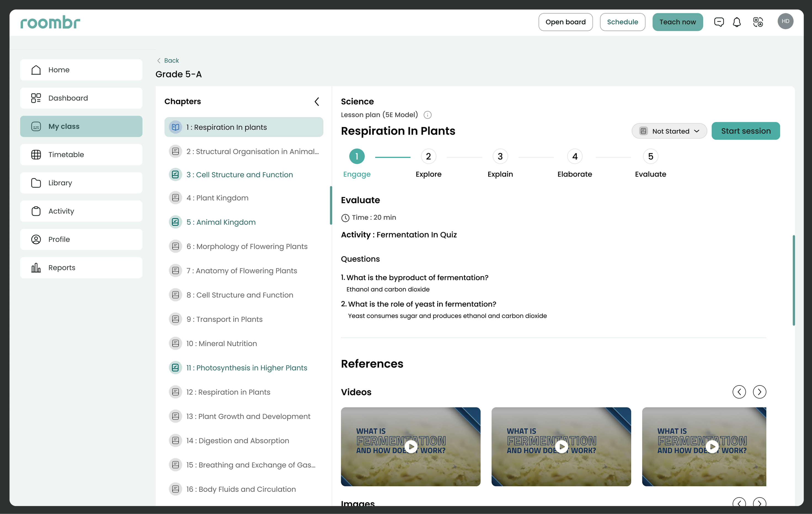Jump to step 4 Elaborate

click(575, 156)
